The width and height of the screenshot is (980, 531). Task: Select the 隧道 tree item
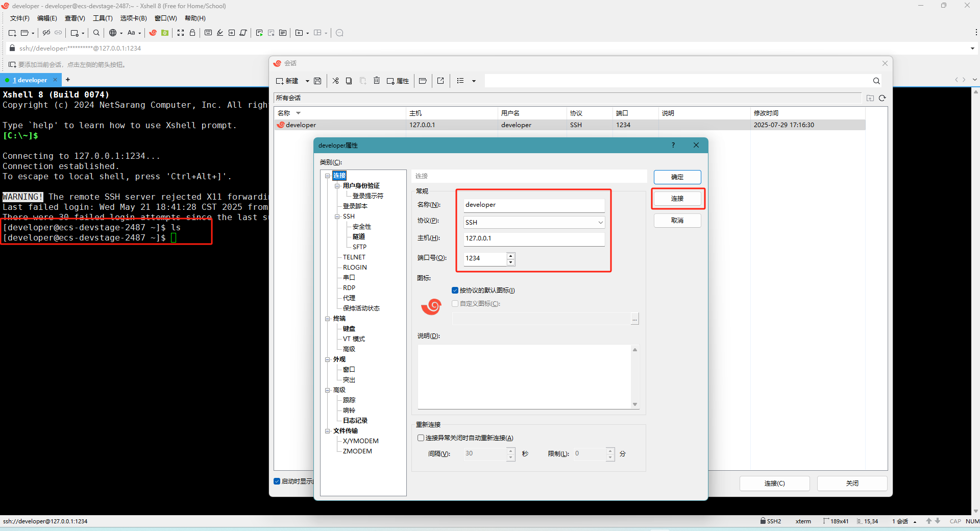pyautogui.click(x=359, y=236)
